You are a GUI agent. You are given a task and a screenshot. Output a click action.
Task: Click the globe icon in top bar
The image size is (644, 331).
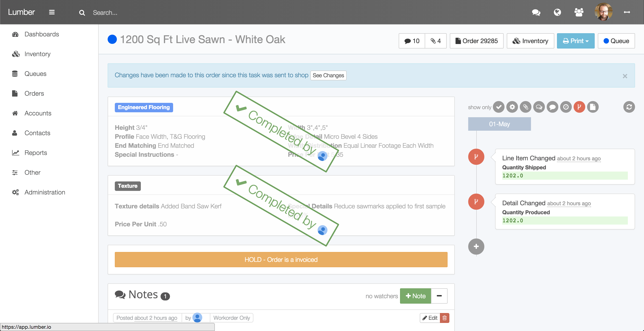pos(557,12)
